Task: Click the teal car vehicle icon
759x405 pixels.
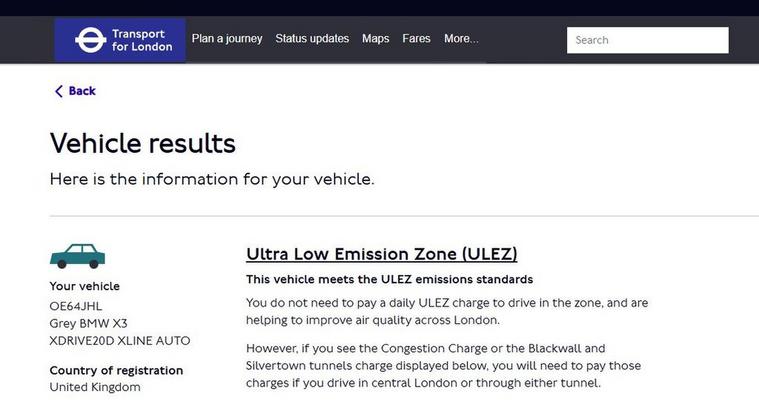Action: pos(77,256)
